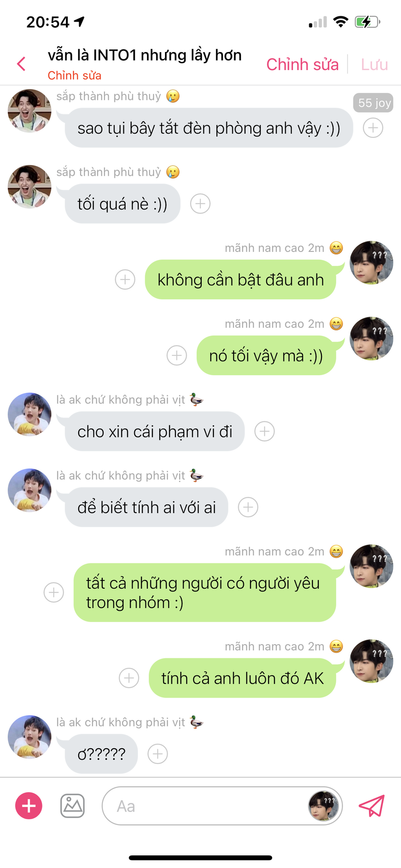401x868 pixels.
Task: Tap the paper plane send icon
Action: pos(372,806)
